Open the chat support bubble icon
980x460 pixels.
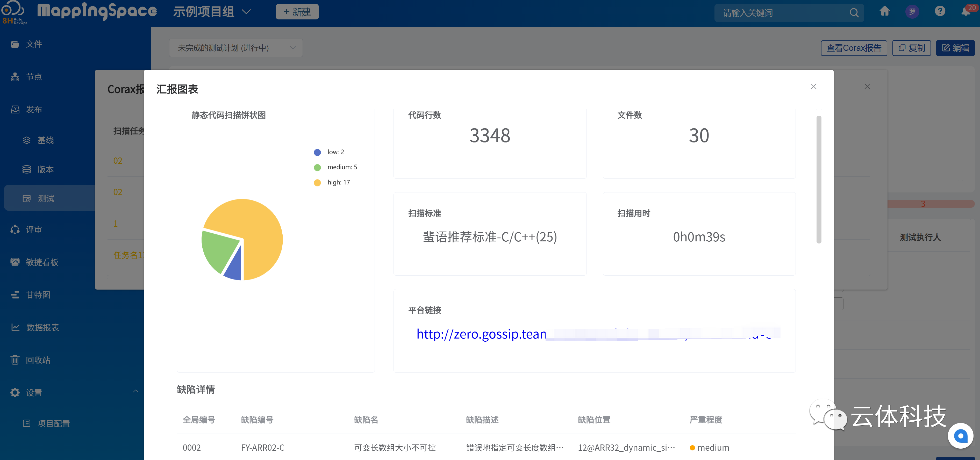coord(960,436)
